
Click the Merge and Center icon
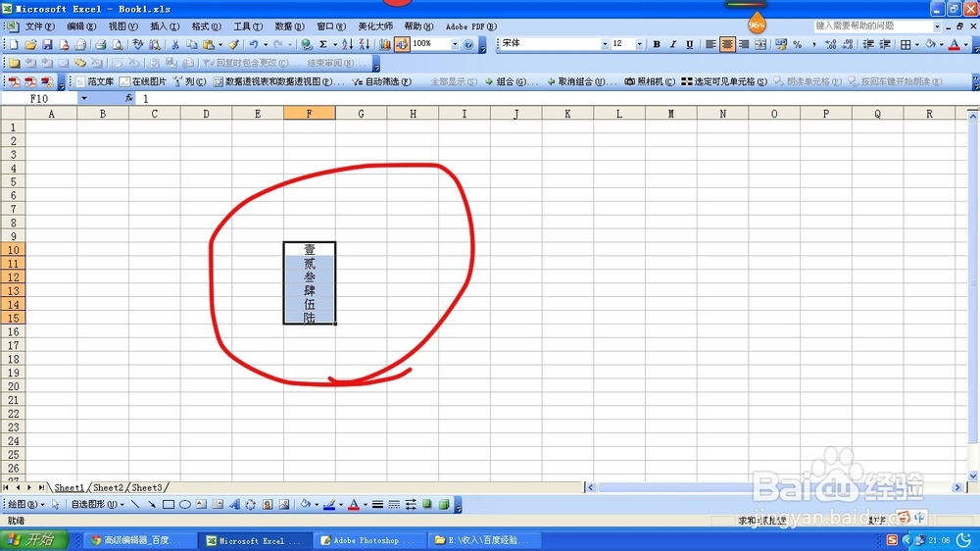pyautogui.click(x=760, y=44)
